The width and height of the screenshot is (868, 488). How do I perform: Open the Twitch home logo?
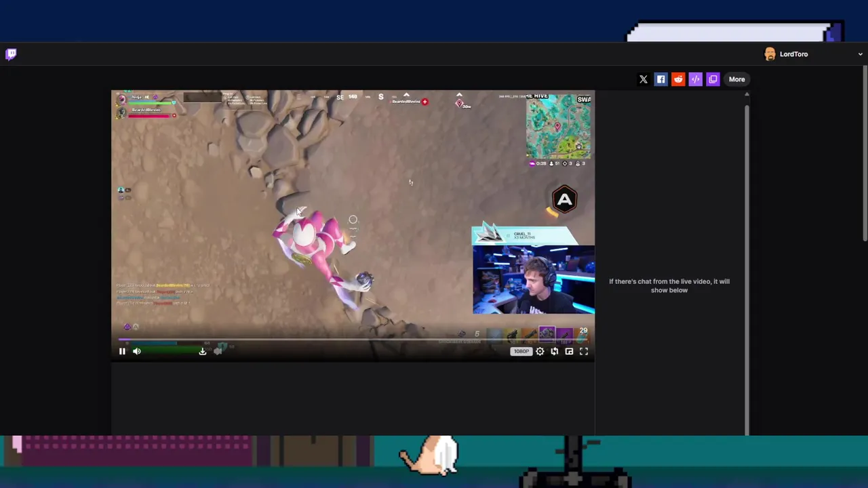(11, 54)
